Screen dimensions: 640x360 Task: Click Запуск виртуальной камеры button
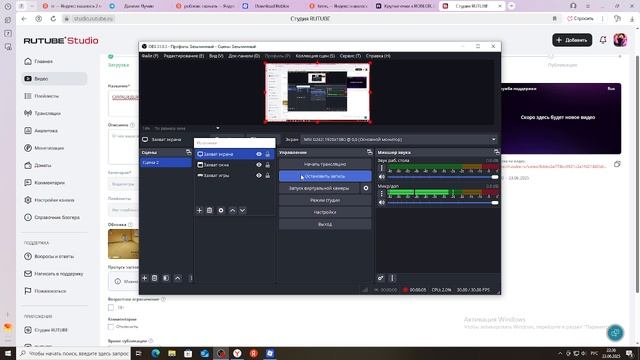(319, 188)
